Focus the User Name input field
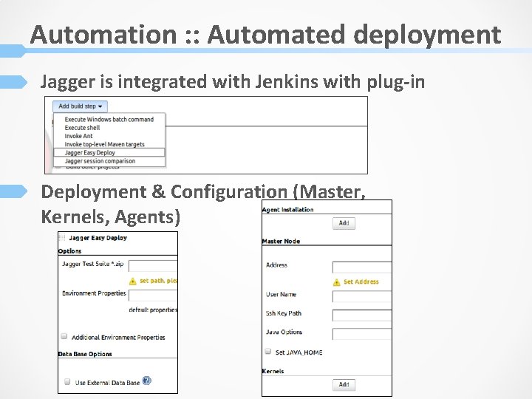 point(361,296)
